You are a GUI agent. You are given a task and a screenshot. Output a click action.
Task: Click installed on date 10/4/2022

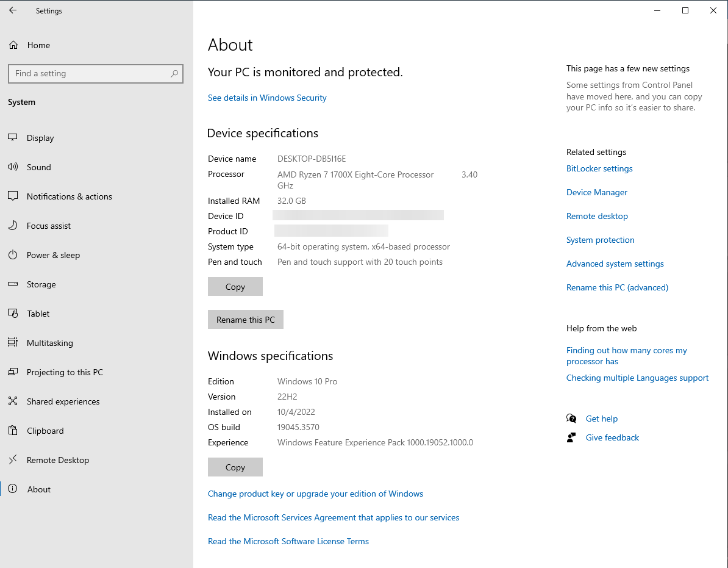pos(296,412)
